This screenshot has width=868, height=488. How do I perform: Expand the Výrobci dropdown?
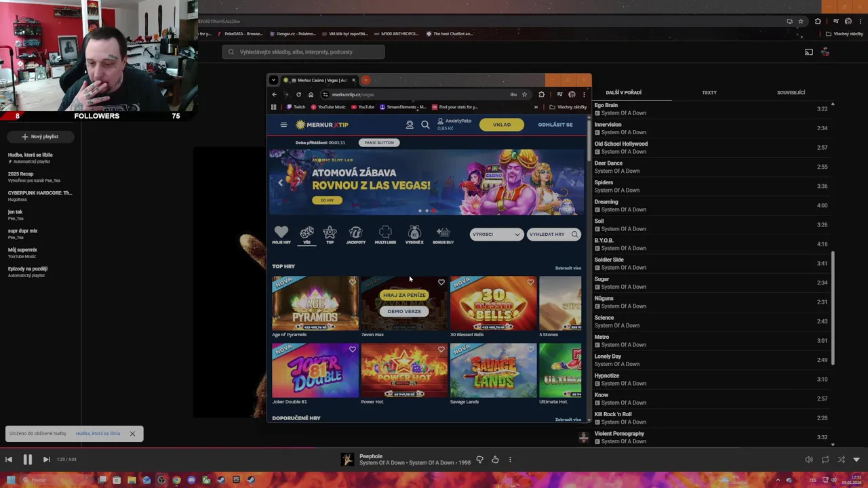496,235
